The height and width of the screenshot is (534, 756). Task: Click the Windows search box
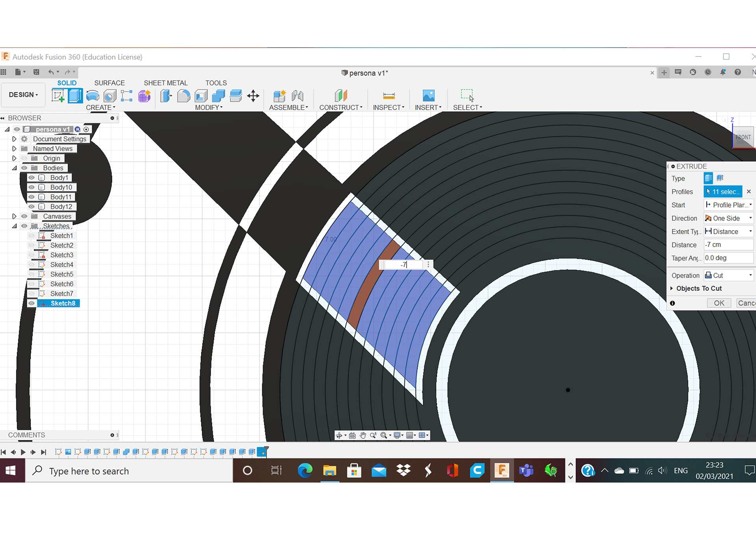click(x=129, y=471)
